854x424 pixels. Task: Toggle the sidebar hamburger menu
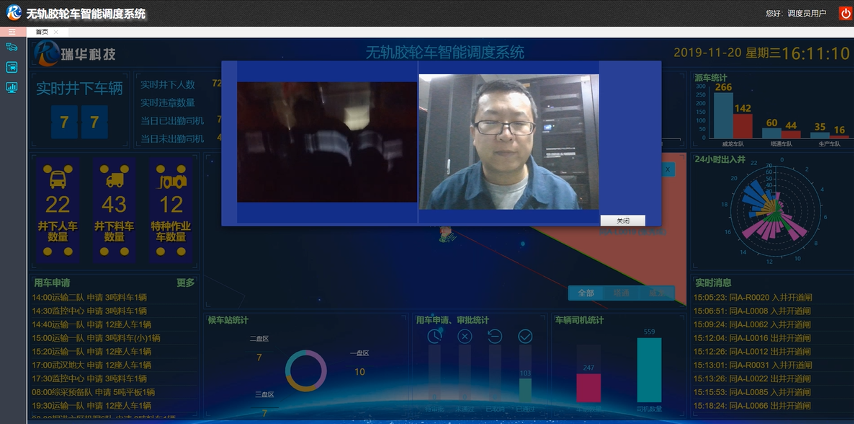point(12,32)
